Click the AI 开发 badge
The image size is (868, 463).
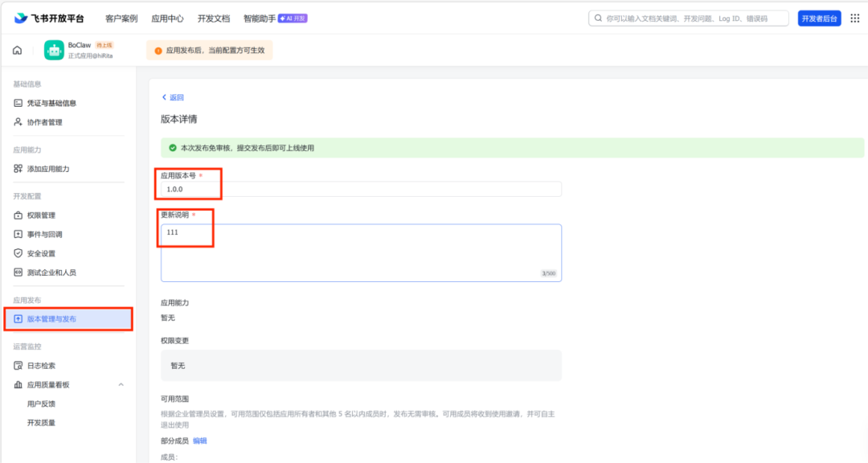point(293,18)
